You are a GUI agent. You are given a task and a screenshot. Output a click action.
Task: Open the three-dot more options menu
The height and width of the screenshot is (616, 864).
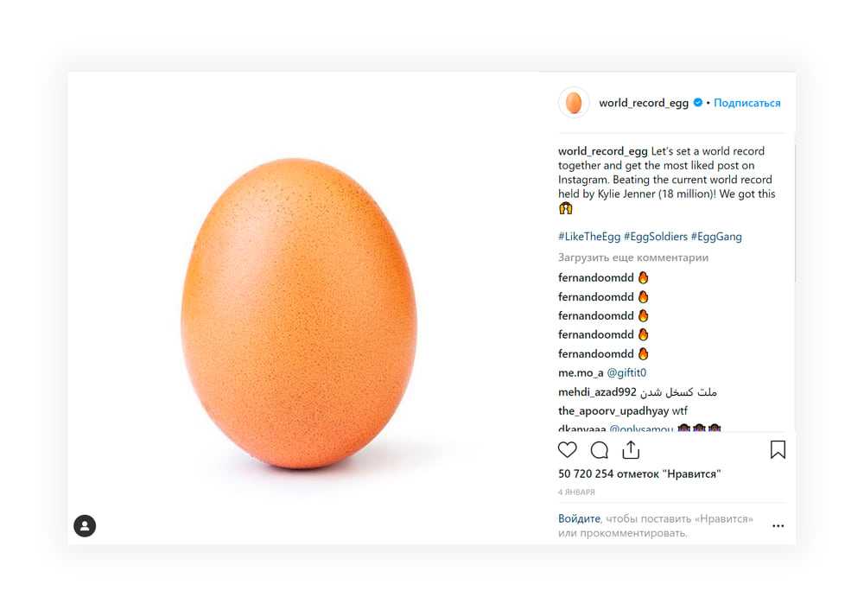coord(778,525)
